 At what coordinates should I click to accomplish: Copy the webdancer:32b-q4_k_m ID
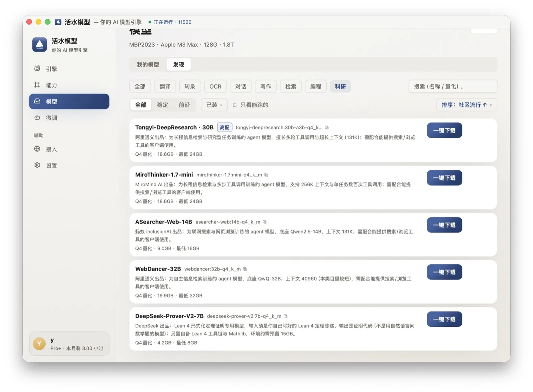(x=245, y=269)
